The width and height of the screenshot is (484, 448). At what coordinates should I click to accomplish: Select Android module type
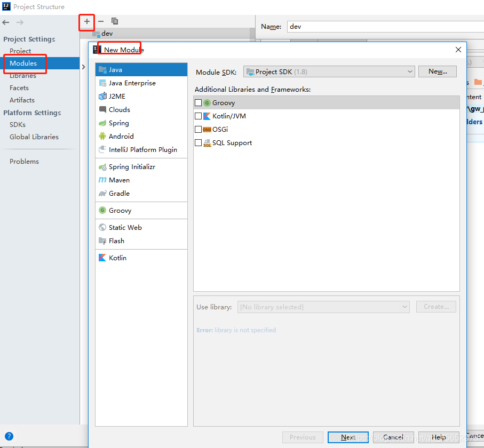click(141, 136)
